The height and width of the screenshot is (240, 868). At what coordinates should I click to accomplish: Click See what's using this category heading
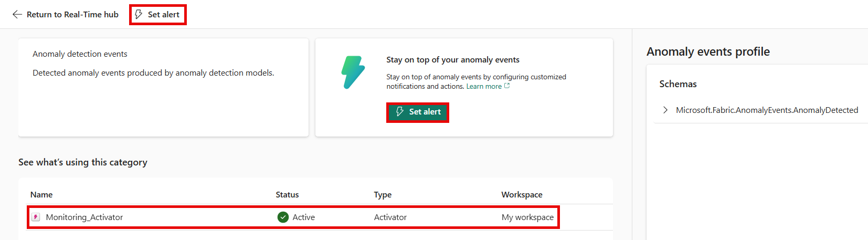click(x=83, y=162)
